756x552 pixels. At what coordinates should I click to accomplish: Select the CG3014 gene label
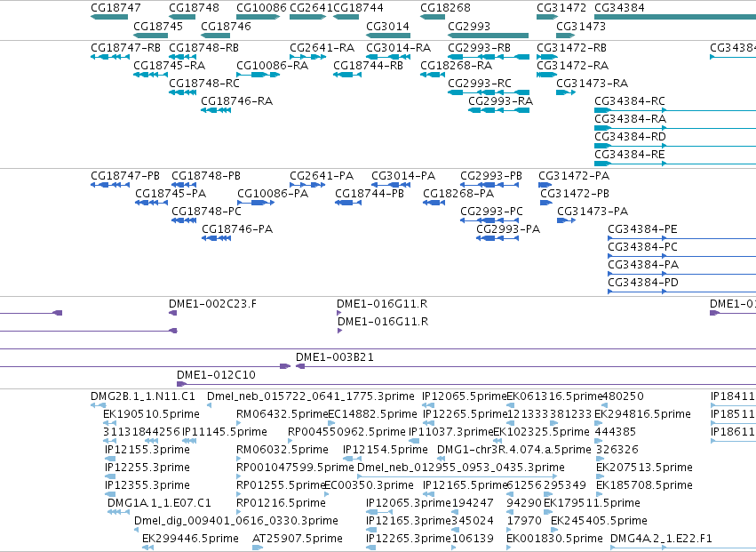click(387, 26)
